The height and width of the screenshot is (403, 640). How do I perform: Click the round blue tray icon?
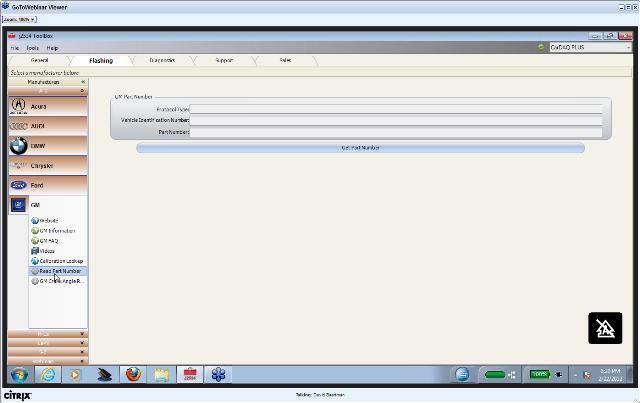click(x=462, y=374)
